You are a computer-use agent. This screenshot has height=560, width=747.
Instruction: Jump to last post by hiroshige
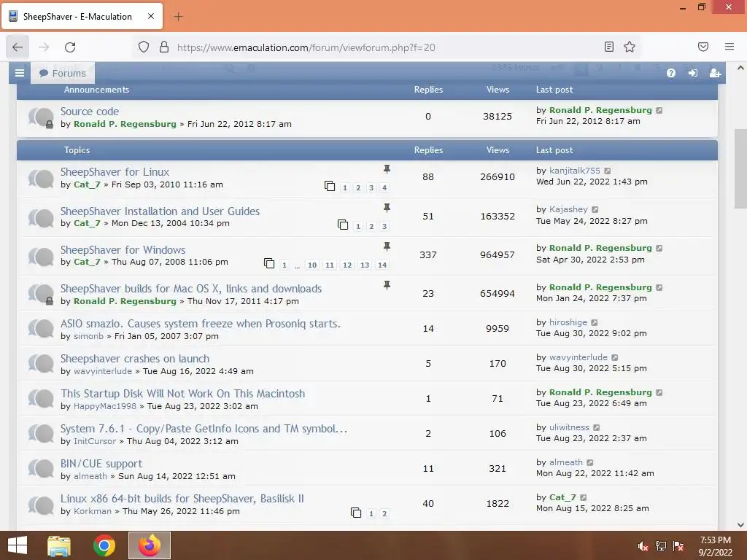tap(594, 322)
